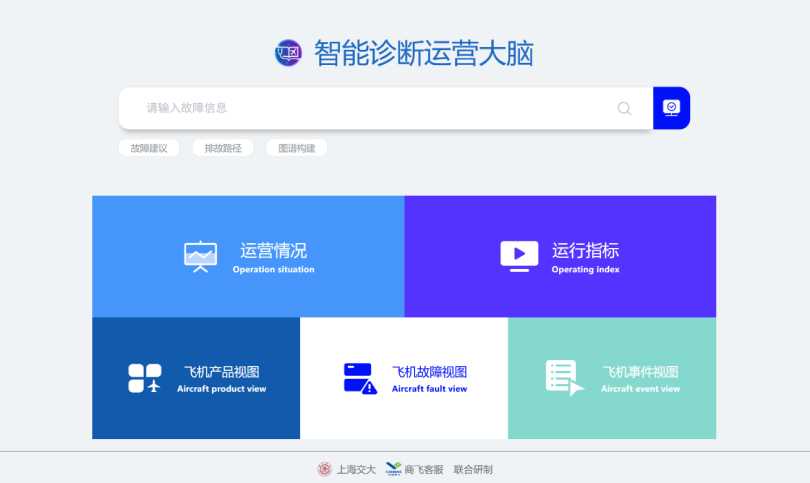Click the brain logo icon beside the title
The width and height of the screenshot is (810, 483).
[288, 53]
